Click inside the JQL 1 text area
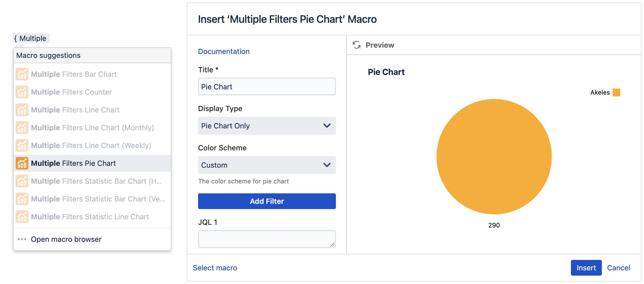644x284 pixels. click(266, 238)
